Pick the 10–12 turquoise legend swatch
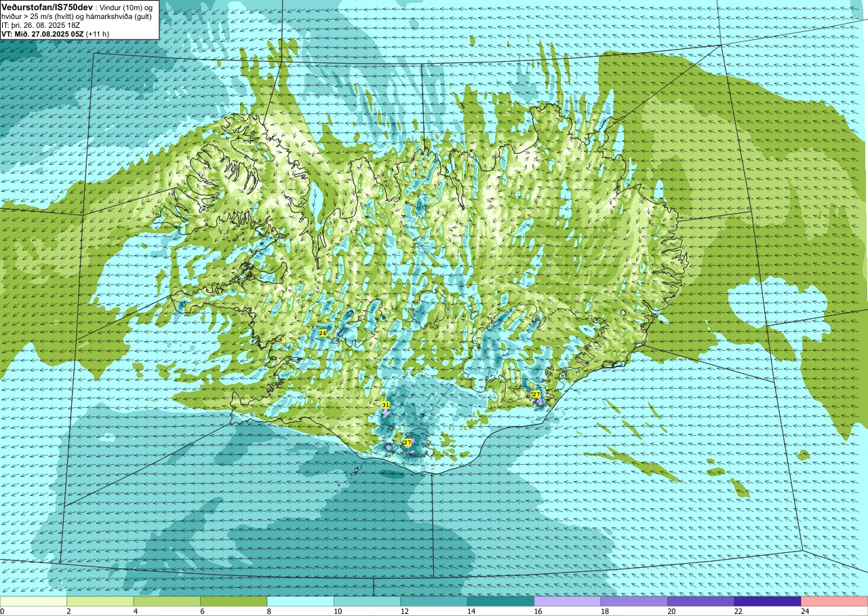The height and width of the screenshot is (616, 868). pyautogui.click(x=367, y=601)
